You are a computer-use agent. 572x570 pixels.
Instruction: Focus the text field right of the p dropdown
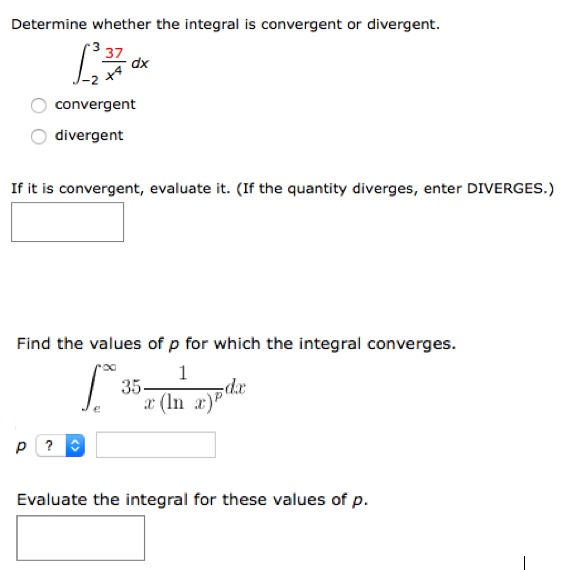click(156, 445)
